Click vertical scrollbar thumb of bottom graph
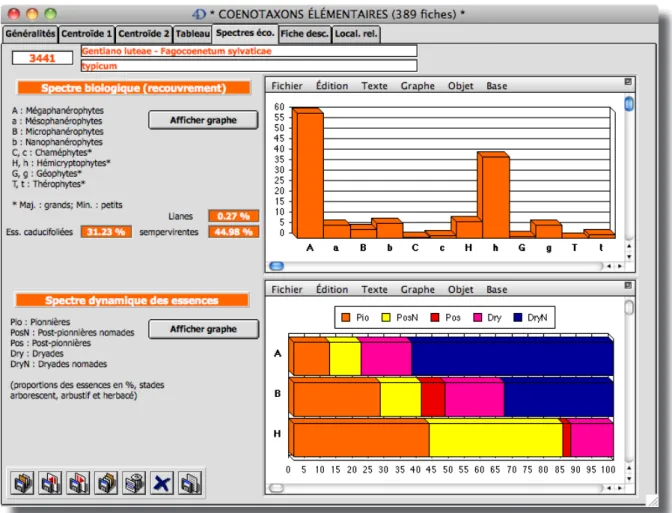 click(x=629, y=307)
